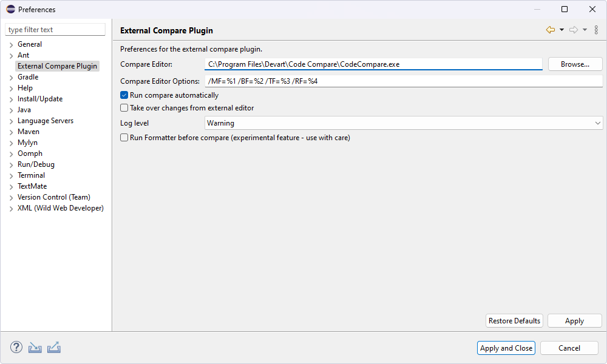Expand the Terminal tree node
The image size is (607, 364).
point(11,176)
